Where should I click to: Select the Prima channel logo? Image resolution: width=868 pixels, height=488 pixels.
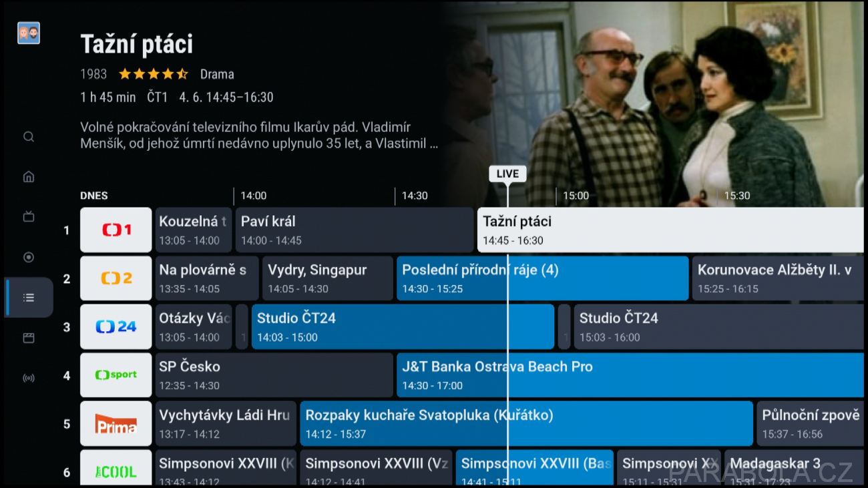coord(116,423)
